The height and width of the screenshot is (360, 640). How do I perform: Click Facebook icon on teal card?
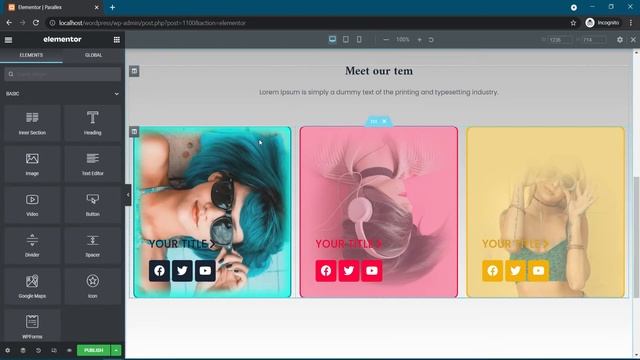(x=160, y=271)
